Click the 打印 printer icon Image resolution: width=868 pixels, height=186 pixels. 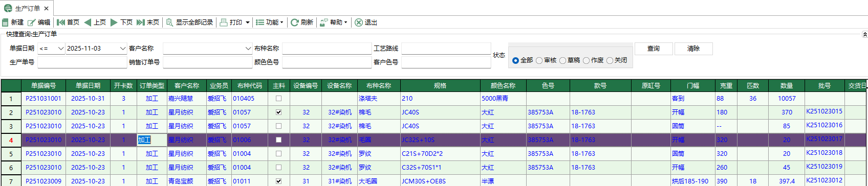(224, 22)
